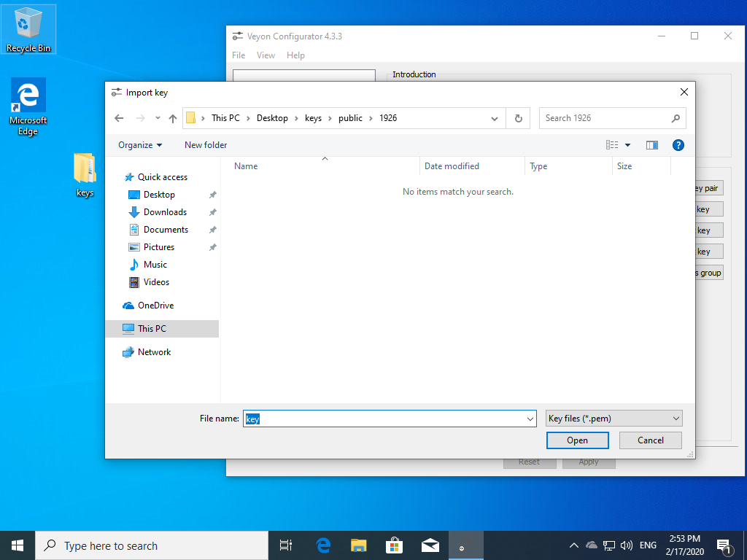The height and width of the screenshot is (560, 747).
Task: Open Videos in the navigation pane
Action: pos(156,282)
